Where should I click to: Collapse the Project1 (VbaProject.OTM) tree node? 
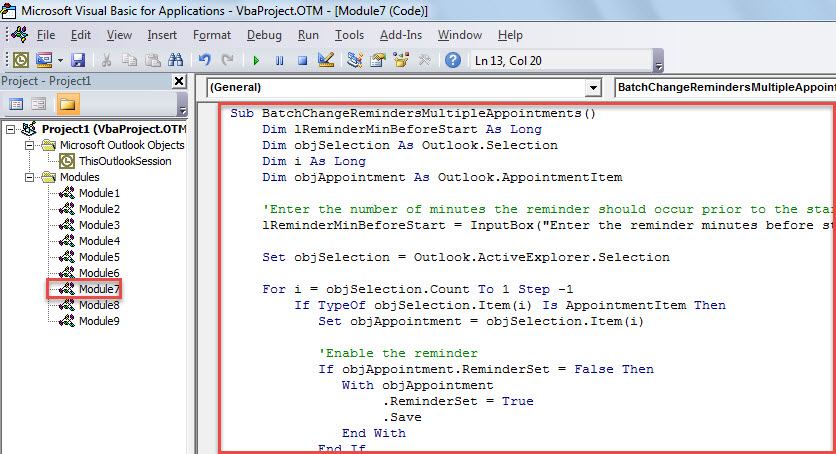(x=11, y=129)
